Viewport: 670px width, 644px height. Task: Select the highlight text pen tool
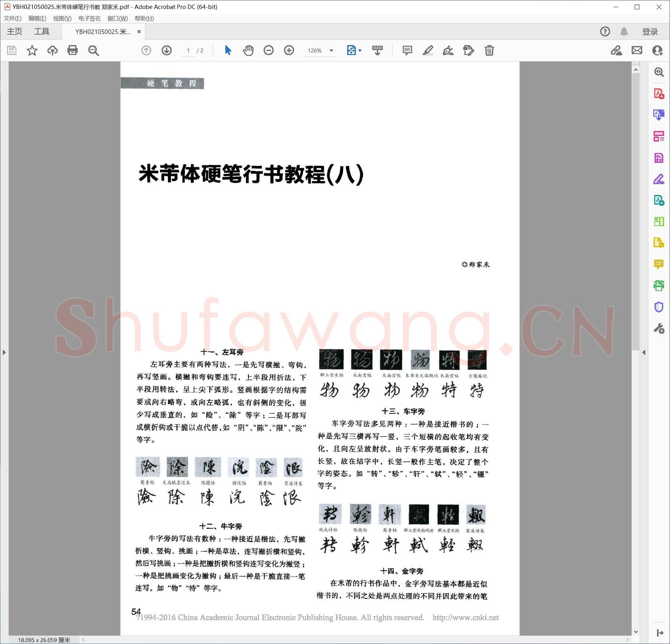(428, 50)
